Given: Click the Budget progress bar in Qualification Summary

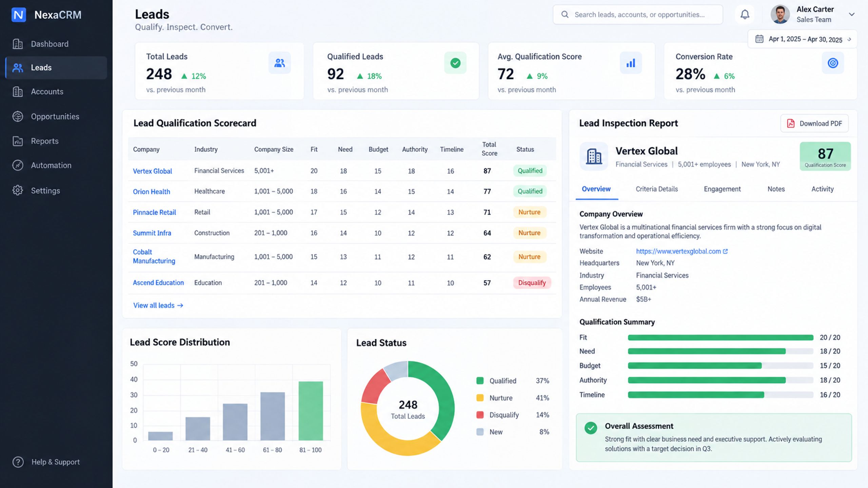Looking at the screenshot, I should (x=721, y=365).
